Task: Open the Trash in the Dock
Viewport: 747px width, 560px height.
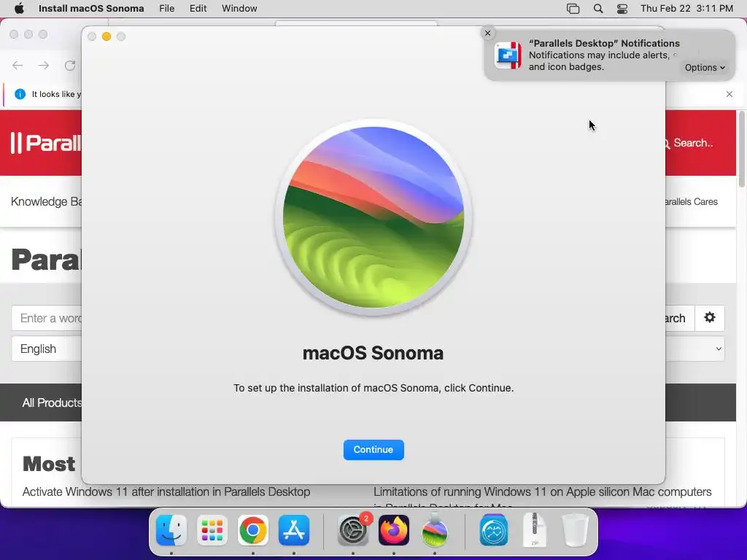Action: (x=576, y=530)
